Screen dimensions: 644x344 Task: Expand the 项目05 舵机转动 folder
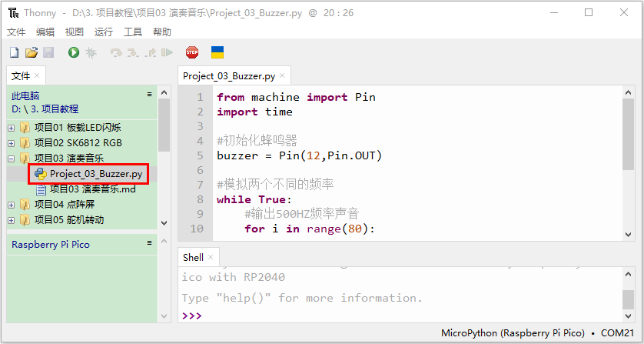[x=11, y=220]
